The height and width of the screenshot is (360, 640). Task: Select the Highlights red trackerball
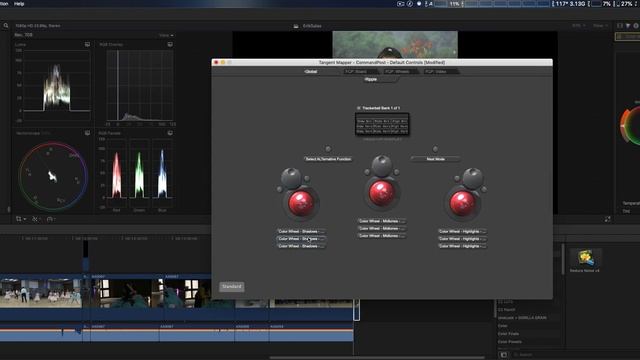coord(462,203)
